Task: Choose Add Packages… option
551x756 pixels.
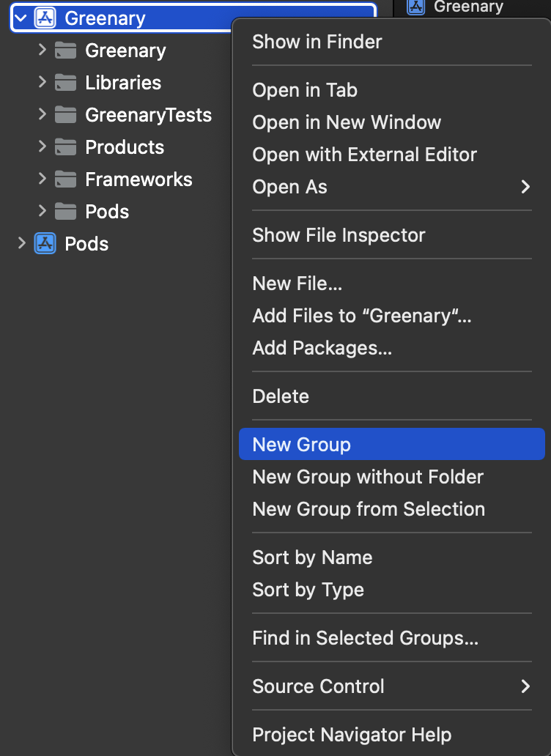Action: pos(322,348)
